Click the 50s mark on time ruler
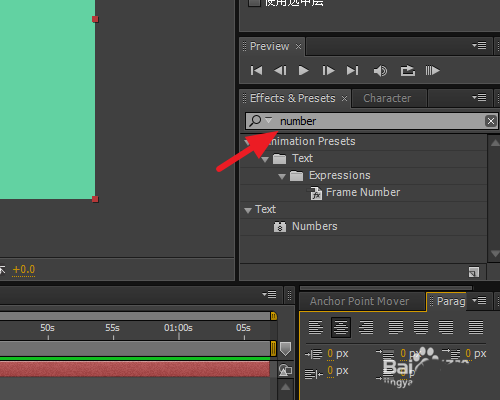Image resolution: width=500 pixels, height=400 pixels. pyautogui.click(x=47, y=328)
